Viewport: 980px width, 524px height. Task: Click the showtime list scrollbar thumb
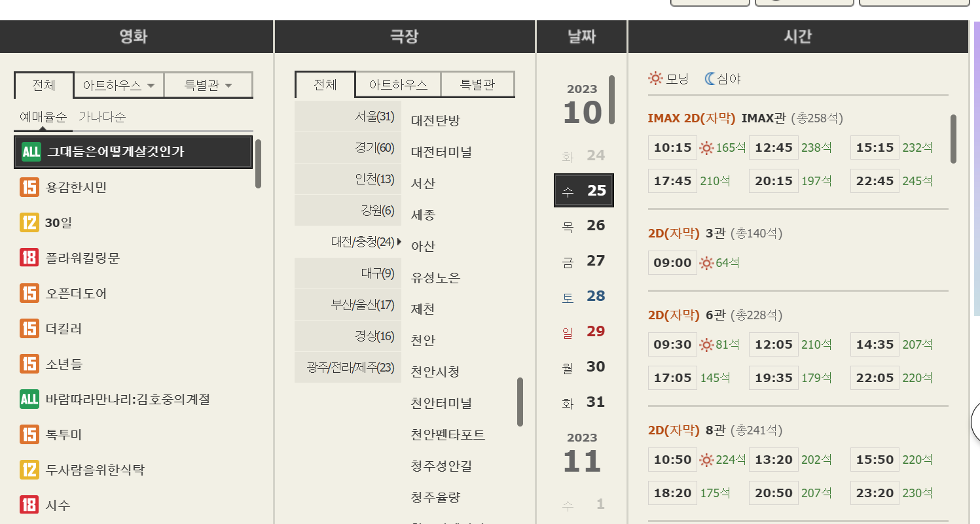[953, 139]
